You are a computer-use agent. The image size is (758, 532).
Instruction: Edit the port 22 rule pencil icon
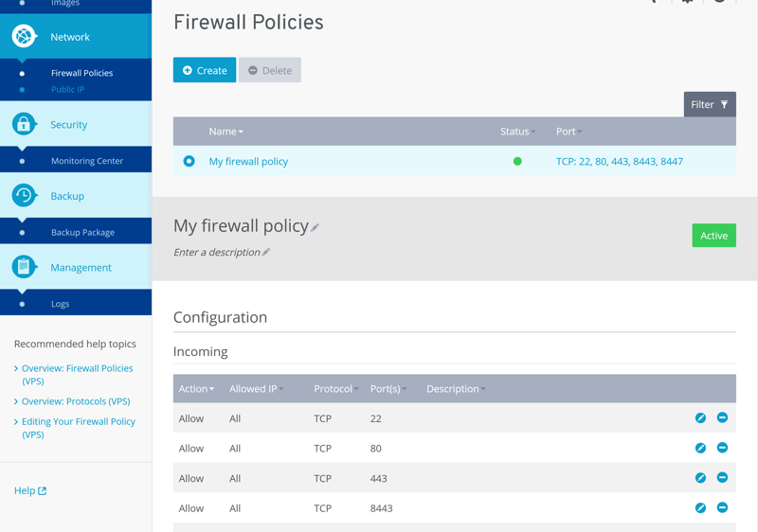(x=700, y=417)
